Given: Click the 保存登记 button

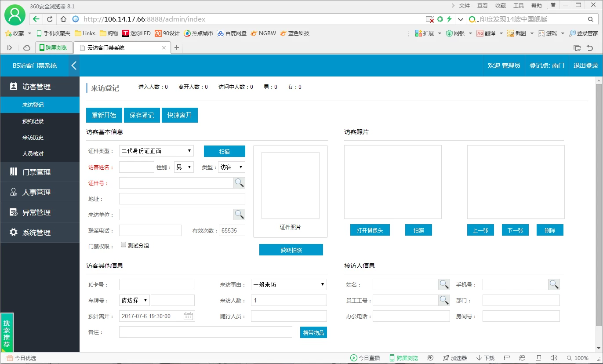Looking at the screenshot, I should tap(142, 115).
